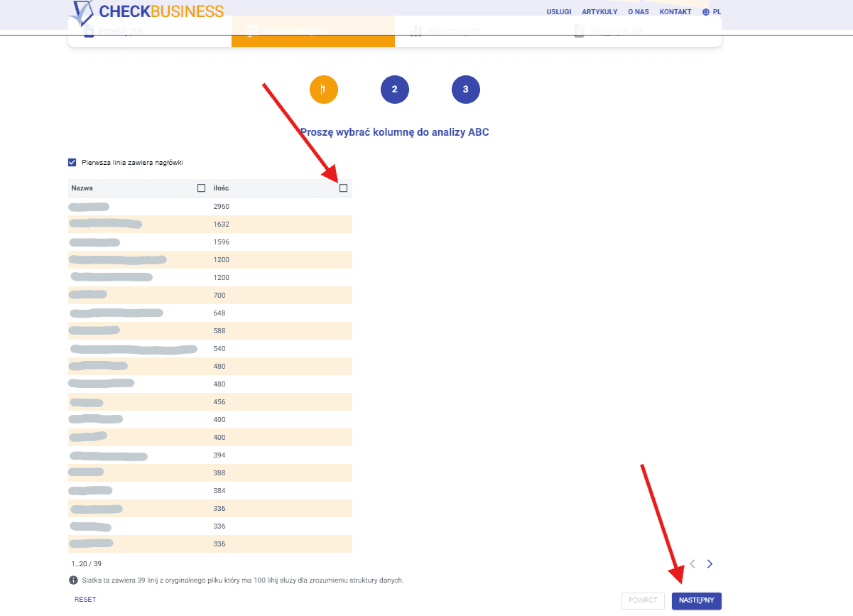
Task: Go to next page of grid rows
Action: click(710, 564)
